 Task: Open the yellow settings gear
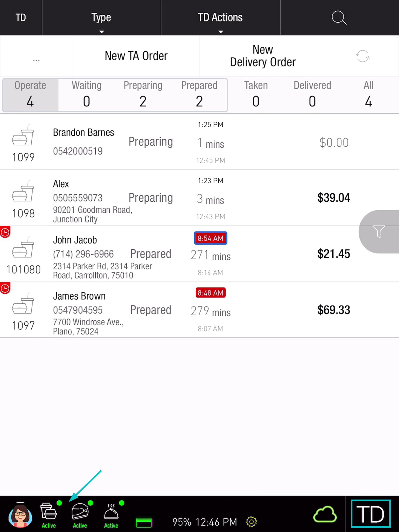point(251,522)
